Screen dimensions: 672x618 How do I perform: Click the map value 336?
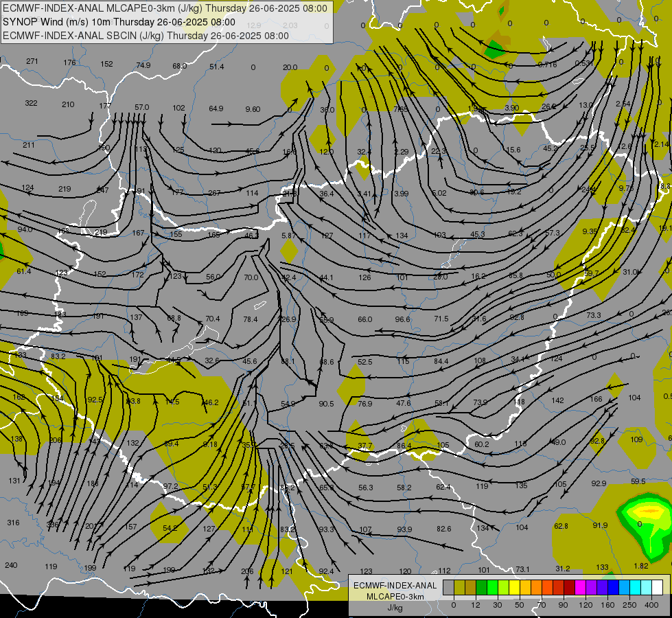(52, 525)
